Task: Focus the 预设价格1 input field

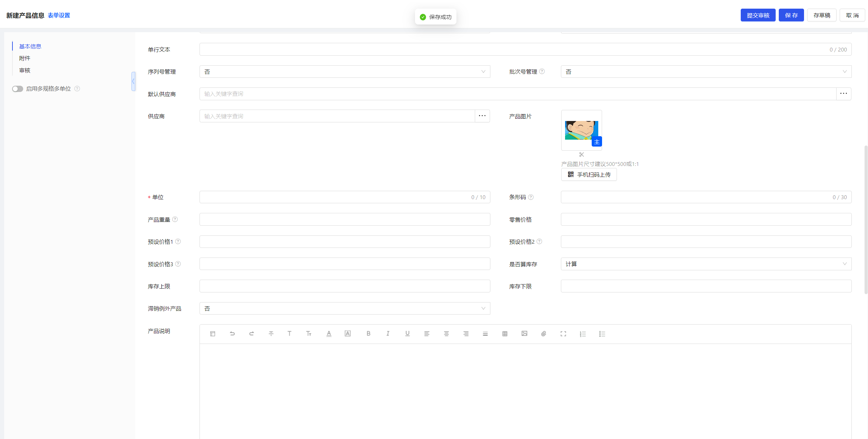Action: pos(345,241)
